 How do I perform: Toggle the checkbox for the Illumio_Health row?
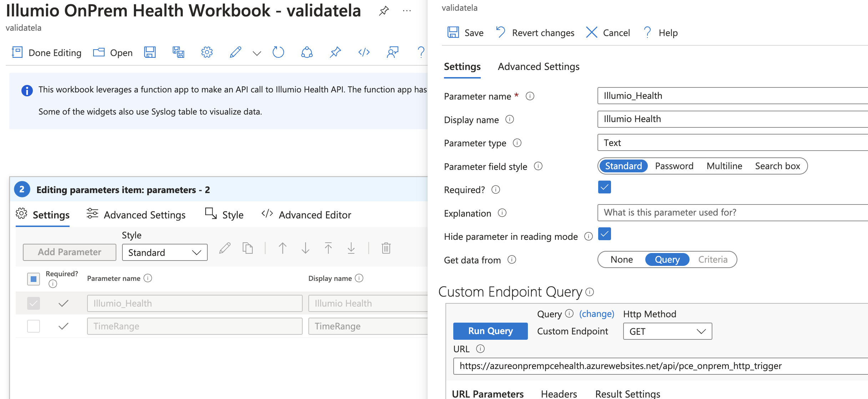click(x=34, y=303)
